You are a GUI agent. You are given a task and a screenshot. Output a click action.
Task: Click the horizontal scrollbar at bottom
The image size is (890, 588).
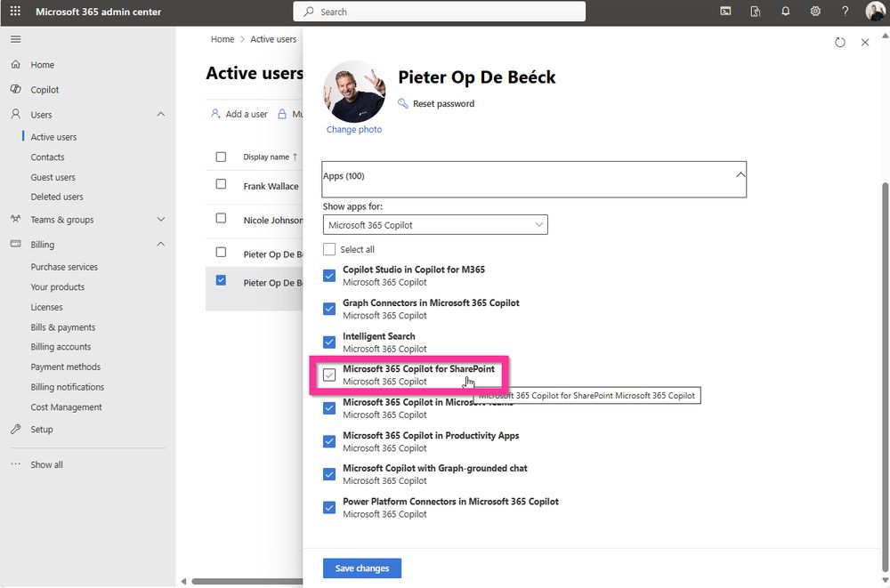point(247,581)
